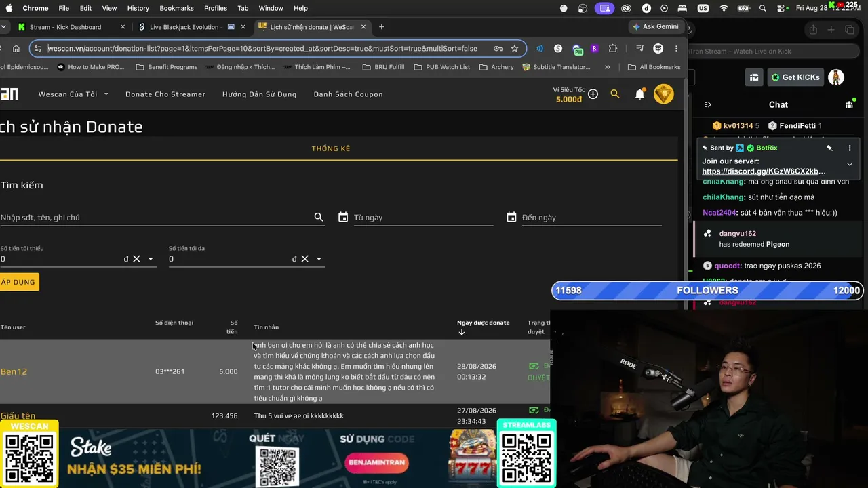
Task: Open the Bookmarks menu in macOS menu bar
Action: click(x=176, y=8)
